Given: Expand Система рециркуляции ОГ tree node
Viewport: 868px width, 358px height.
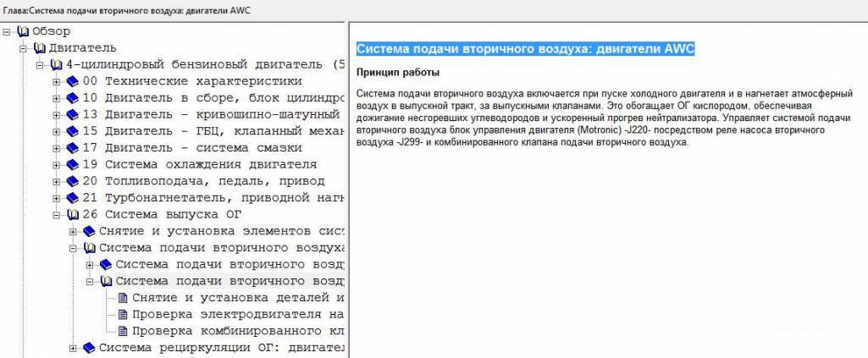Looking at the screenshot, I should tap(74, 347).
